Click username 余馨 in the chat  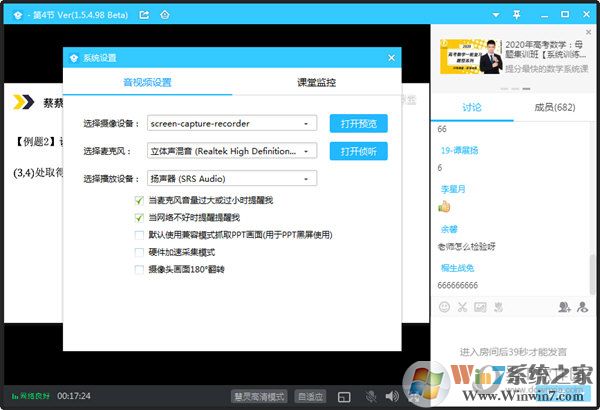click(449, 229)
